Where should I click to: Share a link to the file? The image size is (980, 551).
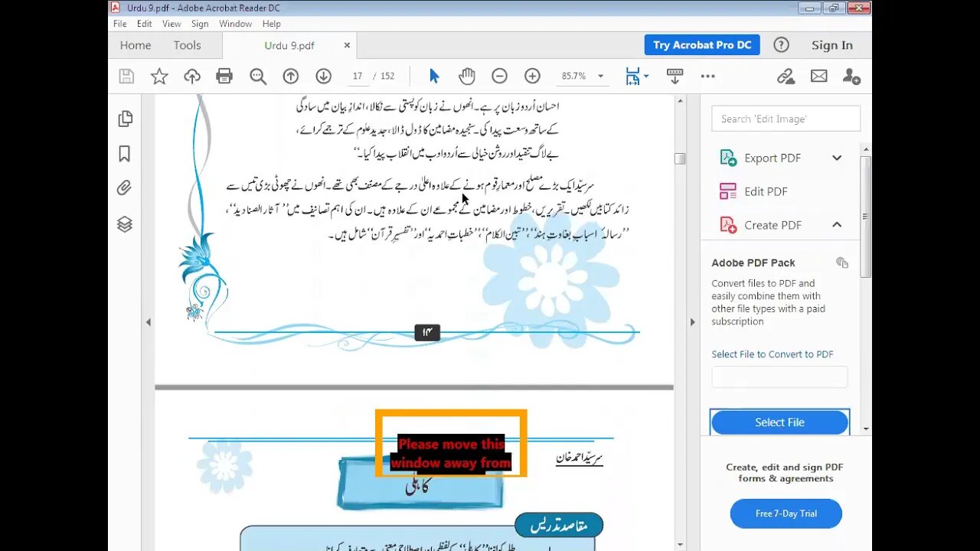(786, 76)
